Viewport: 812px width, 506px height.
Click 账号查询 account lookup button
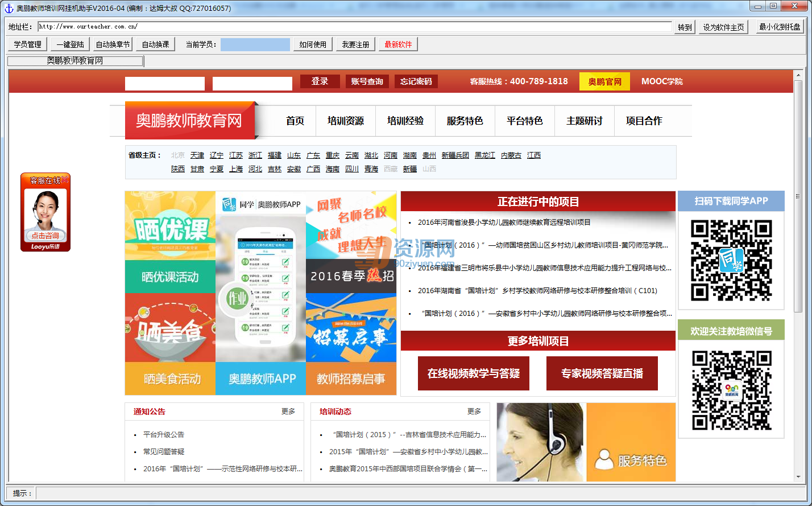[x=367, y=81]
